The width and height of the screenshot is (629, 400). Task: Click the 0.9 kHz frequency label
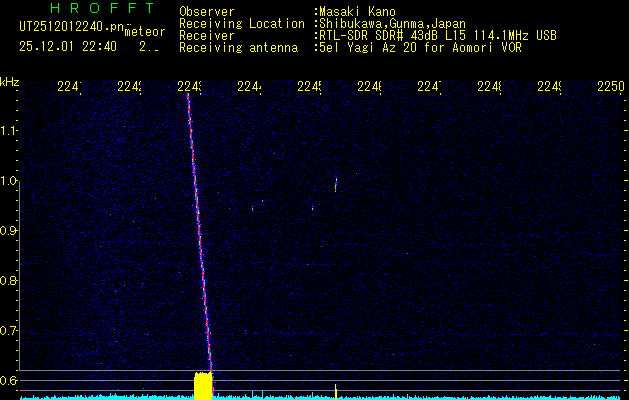click(x=8, y=231)
